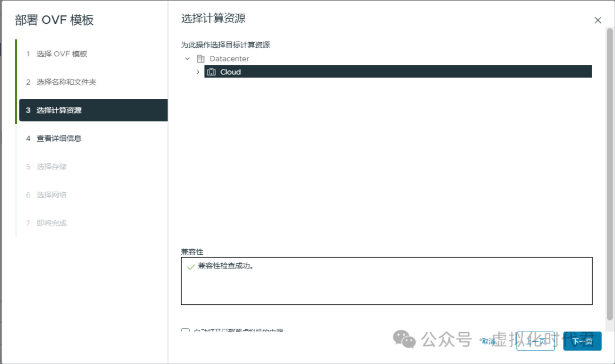Expand the Cloud cluster node
This screenshot has width=615, height=364.
198,72
